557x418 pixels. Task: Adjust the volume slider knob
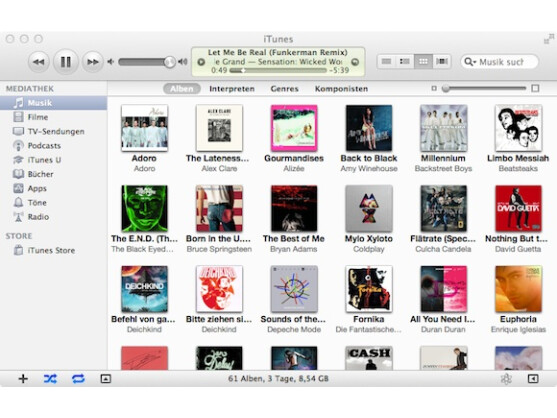pyautogui.click(x=170, y=62)
